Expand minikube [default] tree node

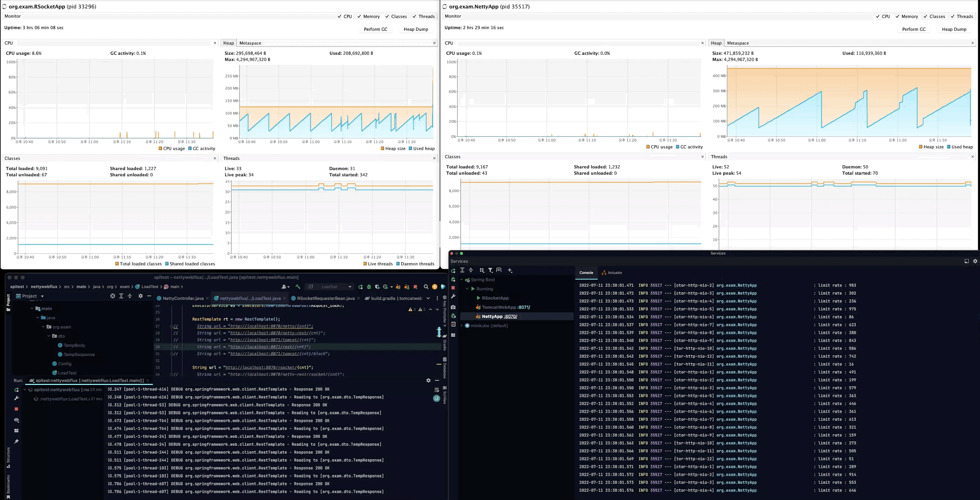coord(462,325)
